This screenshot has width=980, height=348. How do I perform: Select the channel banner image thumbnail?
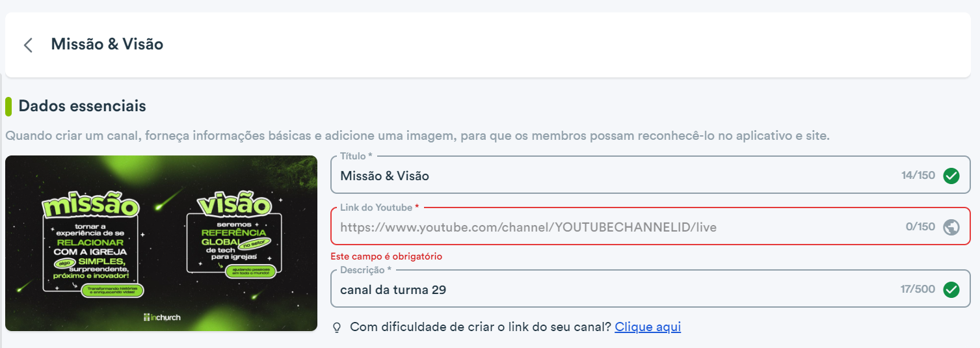pos(161,243)
